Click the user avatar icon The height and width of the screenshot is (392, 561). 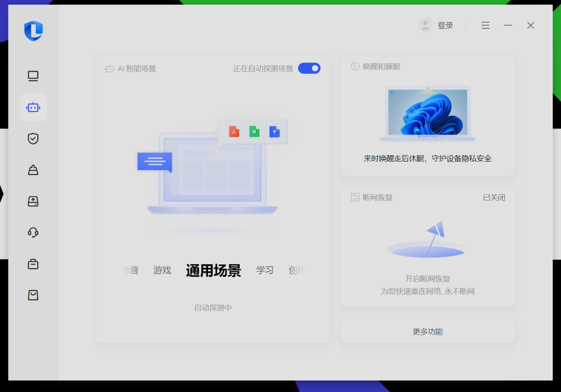pos(425,25)
